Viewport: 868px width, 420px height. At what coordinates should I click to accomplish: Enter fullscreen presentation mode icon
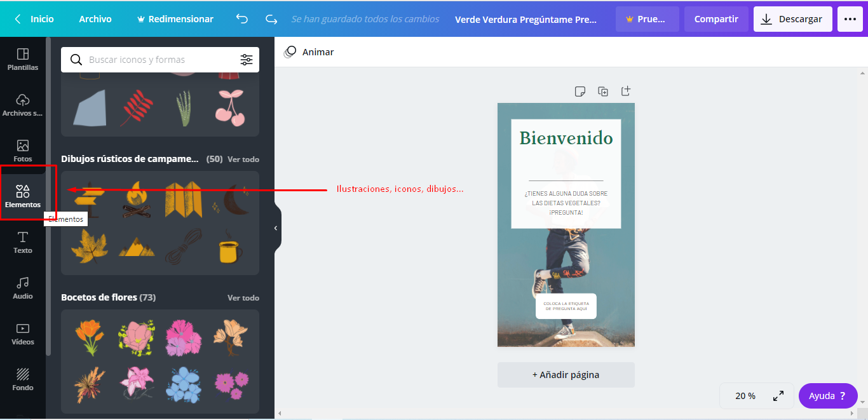point(778,396)
